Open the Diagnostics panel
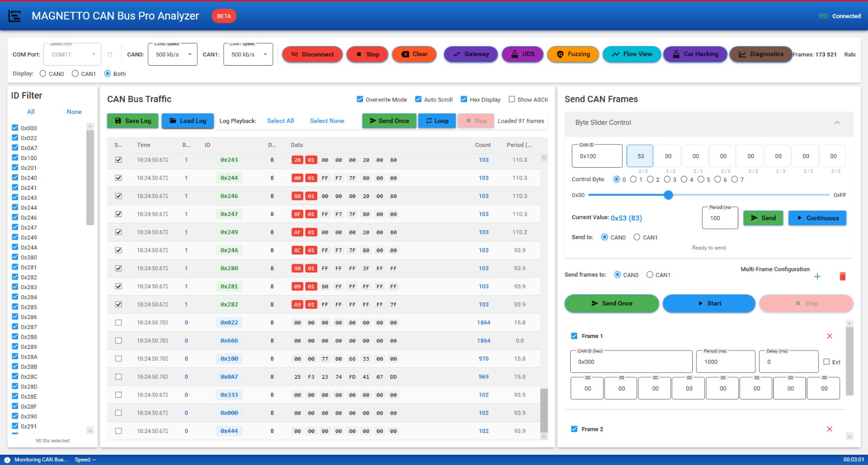 [761, 54]
